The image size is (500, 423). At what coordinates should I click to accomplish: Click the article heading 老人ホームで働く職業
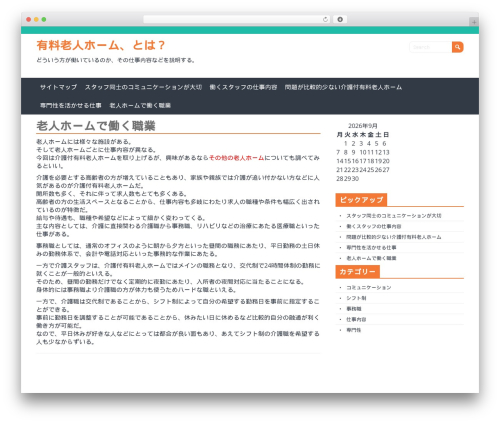pos(96,126)
